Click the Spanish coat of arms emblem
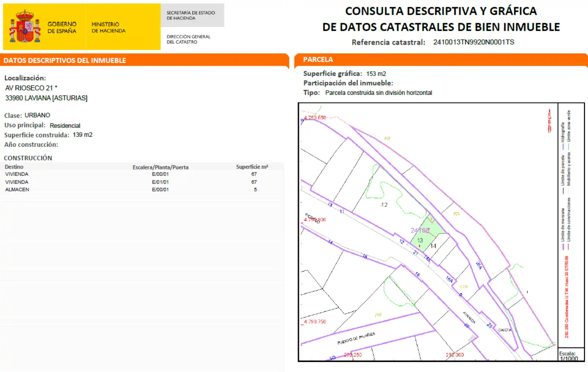588x372 pixels. click(25, 27)
